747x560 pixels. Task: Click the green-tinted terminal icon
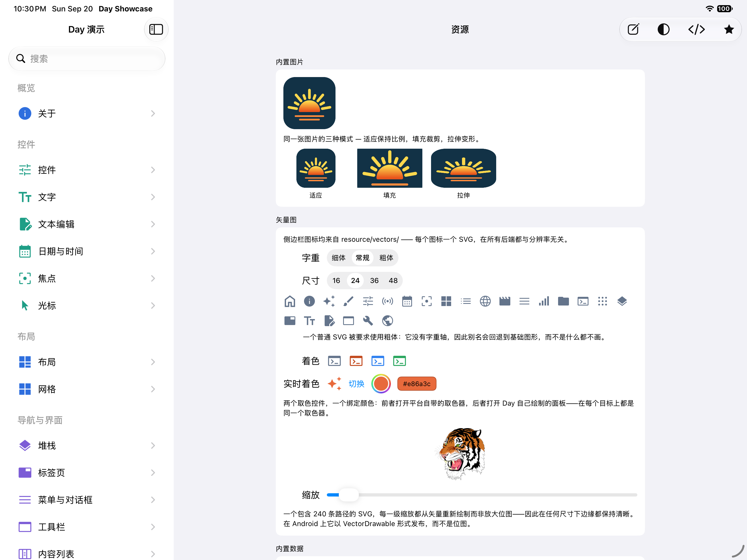(x=400, y=361)
